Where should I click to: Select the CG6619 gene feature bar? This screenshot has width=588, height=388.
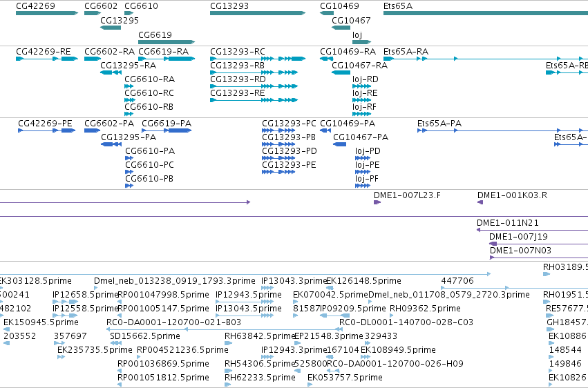click(167, 42)
